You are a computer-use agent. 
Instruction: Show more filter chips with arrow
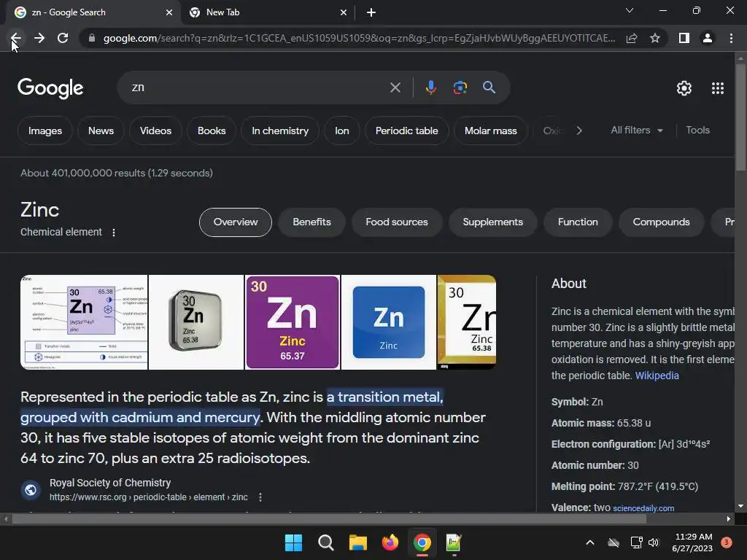(578, 131)
